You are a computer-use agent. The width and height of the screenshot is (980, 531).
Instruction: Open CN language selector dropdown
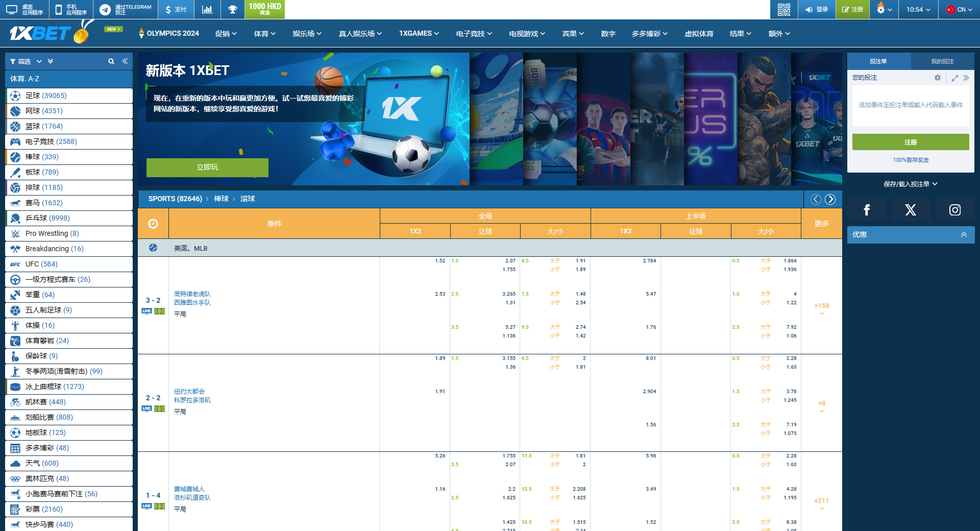click(960, 9)
